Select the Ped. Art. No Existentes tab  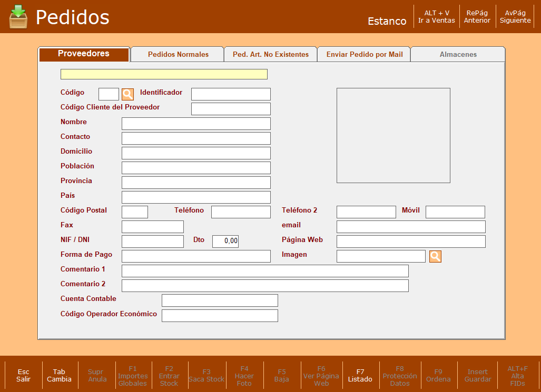click(x=271, y=55)
